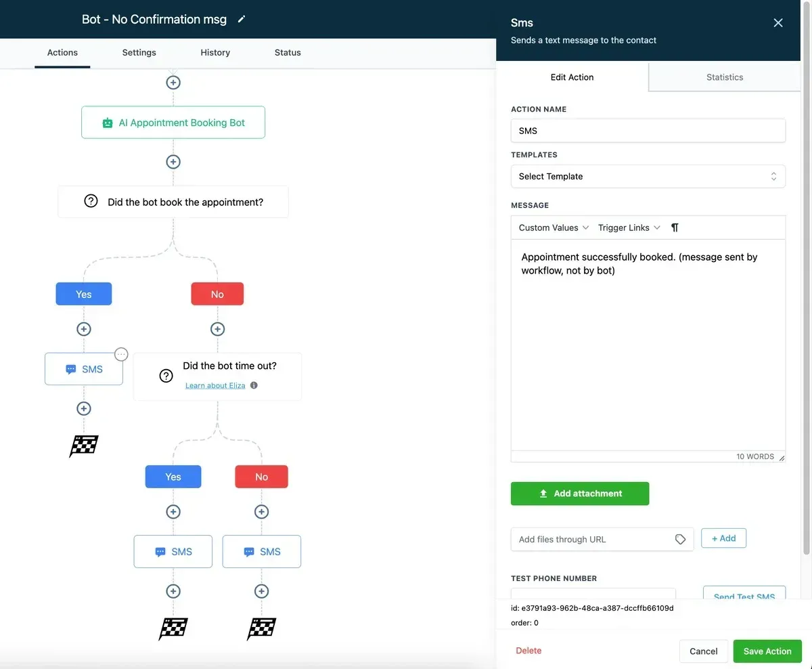The image size is (812, 669).
Task: Add a step below the time out No SMS
Action: pyautogui.click(x=261, y=591)
